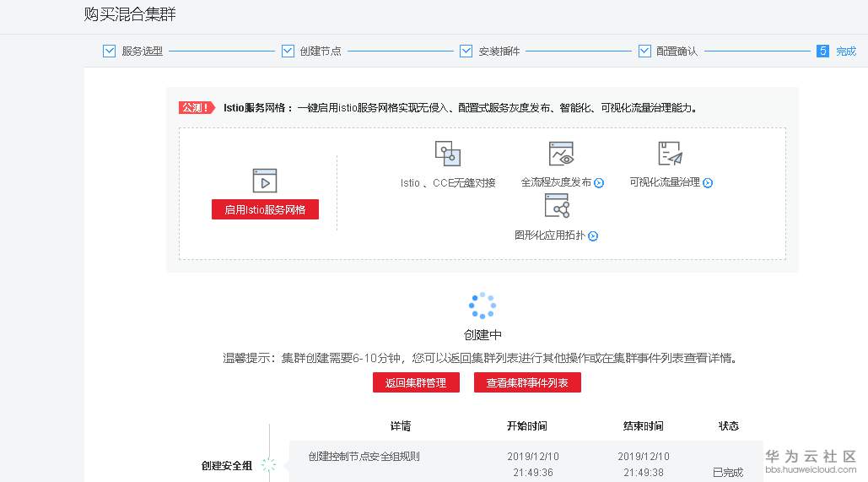Click the Istio、CCE无缝对接 icon
868x482 pixels.
tap(448, 154)
